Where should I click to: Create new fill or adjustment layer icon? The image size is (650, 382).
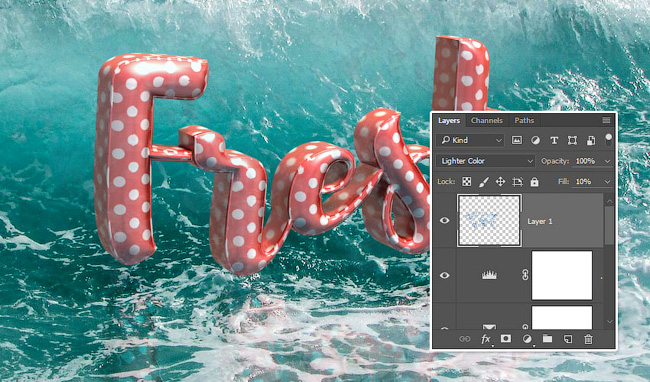pyautogui.click(x=527, y=339)
